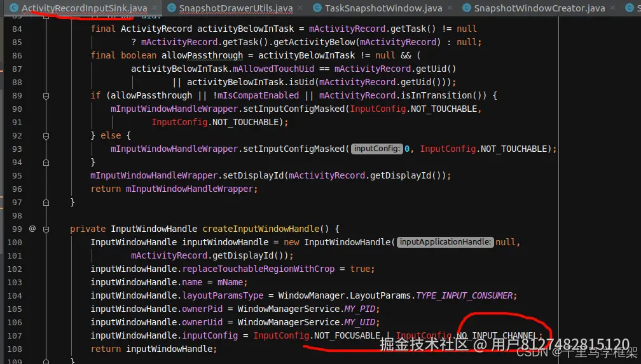Click line number 93 in the gutter

click(17, 149)
